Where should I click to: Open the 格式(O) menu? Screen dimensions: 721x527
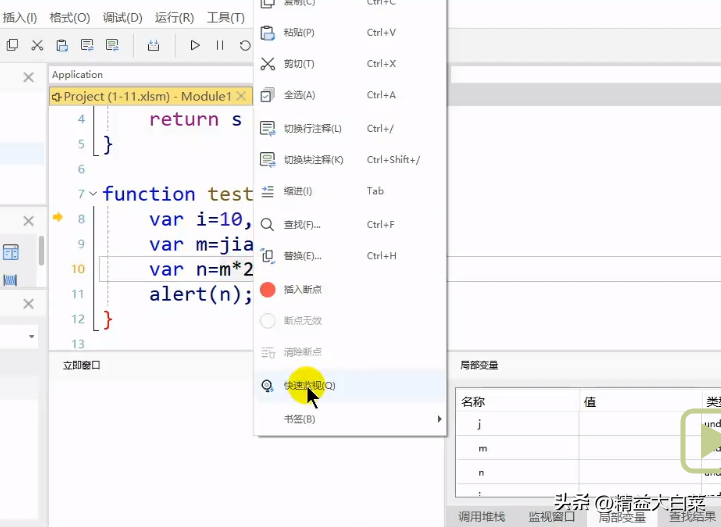pos(70,17)
